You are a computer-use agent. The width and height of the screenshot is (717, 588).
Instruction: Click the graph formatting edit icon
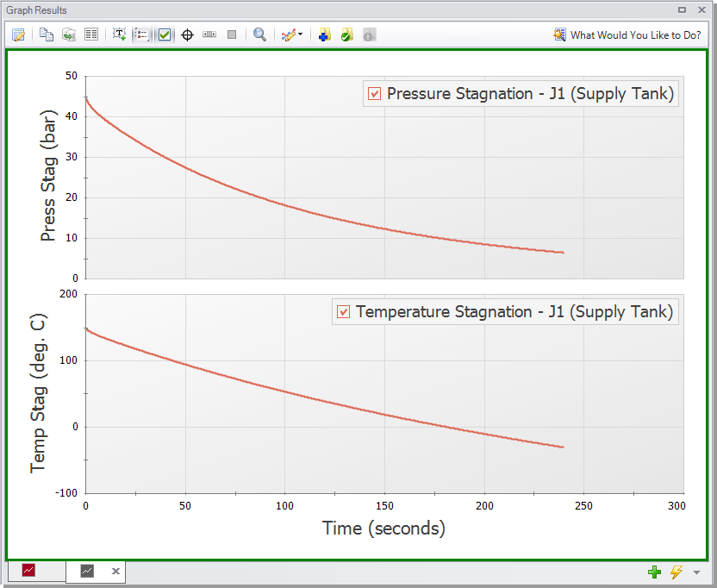[18, 35]
